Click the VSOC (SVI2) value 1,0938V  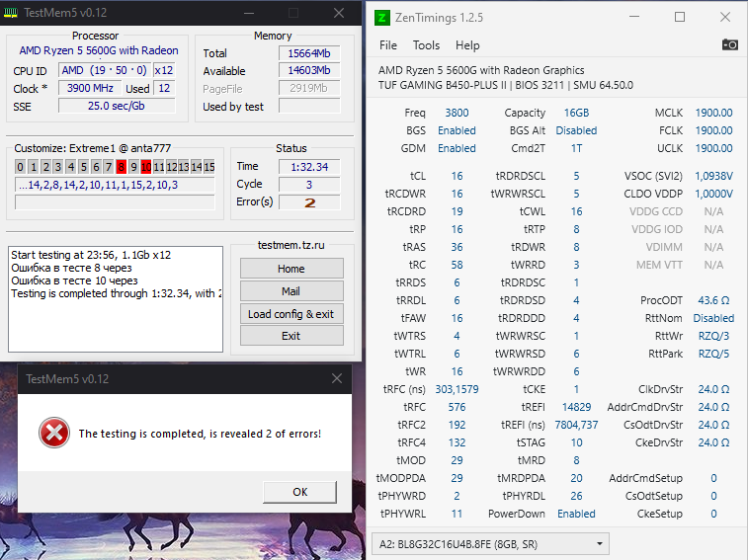point(713,176)
